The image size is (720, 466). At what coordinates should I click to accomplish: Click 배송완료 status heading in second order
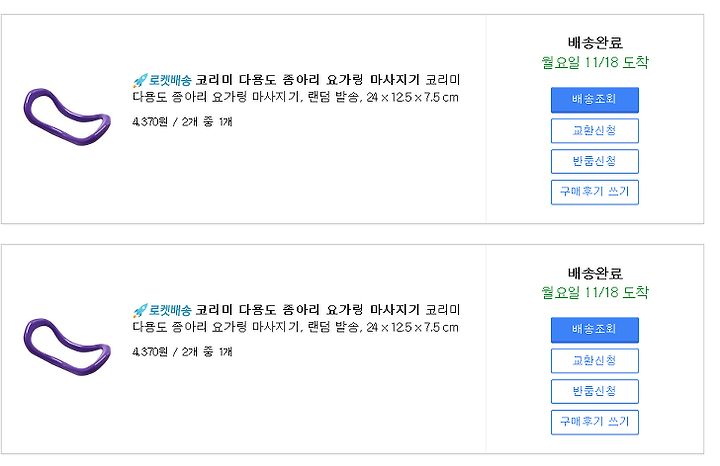coord(595,273)
